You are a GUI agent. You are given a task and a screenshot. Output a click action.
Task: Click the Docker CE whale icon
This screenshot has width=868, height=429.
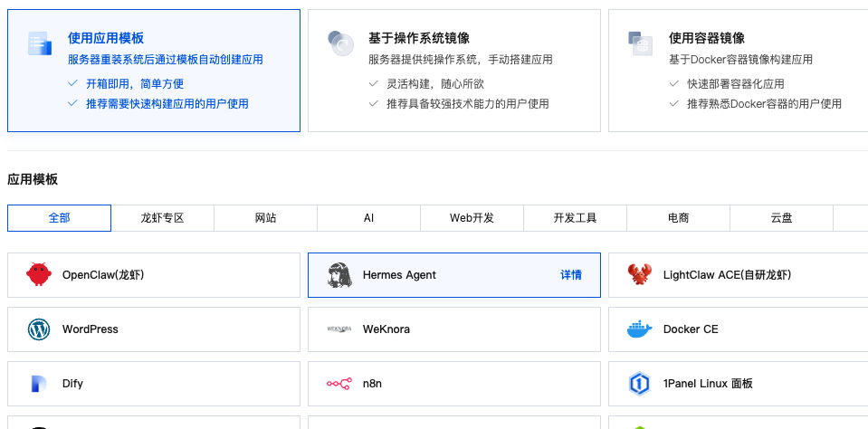[x=640, y=329]
